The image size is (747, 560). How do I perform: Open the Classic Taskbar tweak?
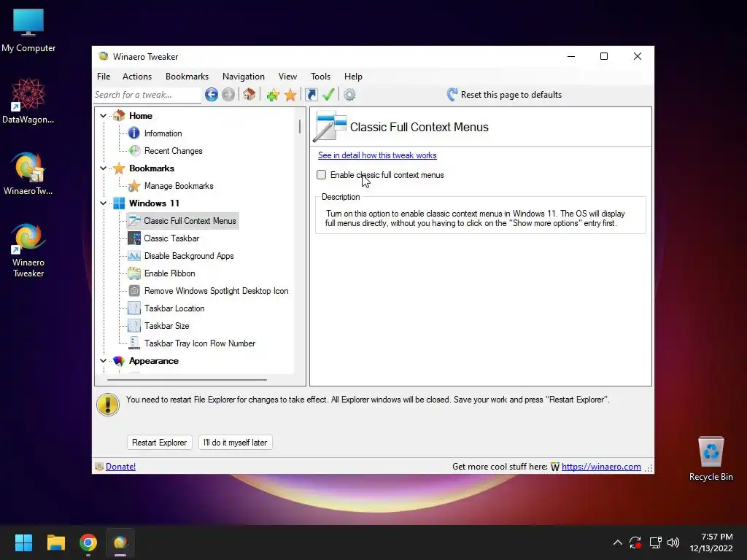pos(171,238)
